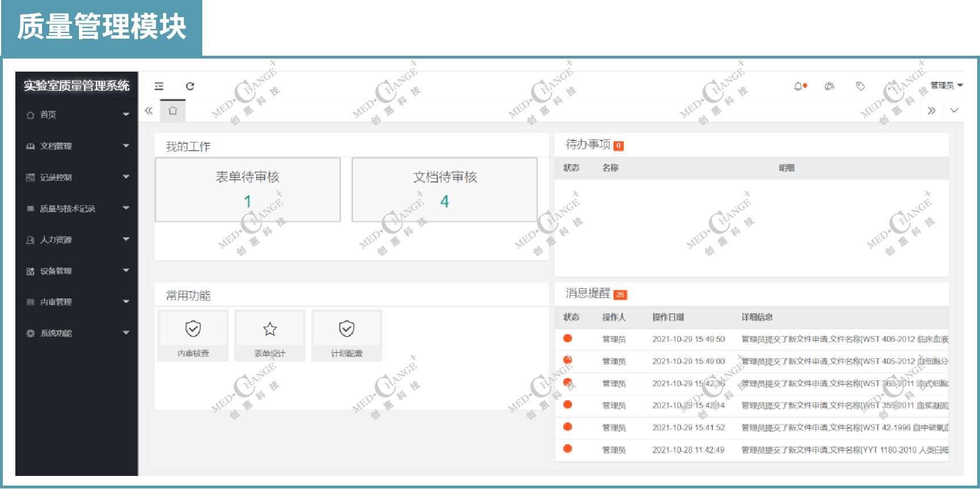980x489 pixels.
Task: Open message about WST 406-2012
Action: tap(845, 339)
